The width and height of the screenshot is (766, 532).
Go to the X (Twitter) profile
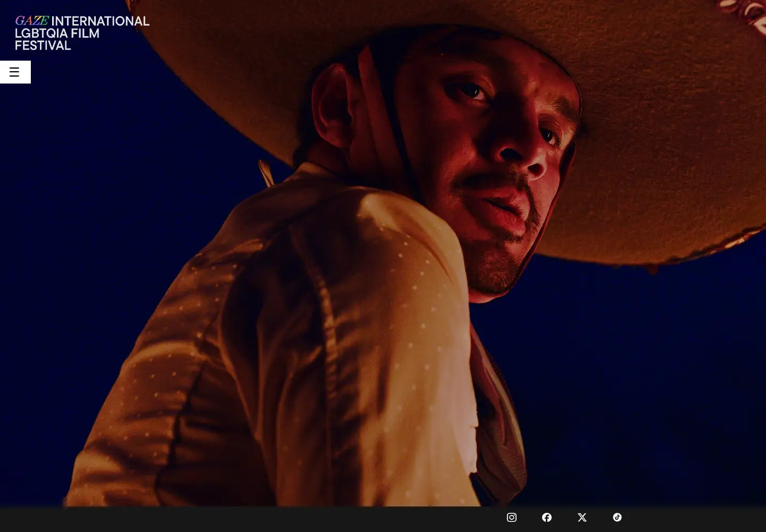[582, 517]
